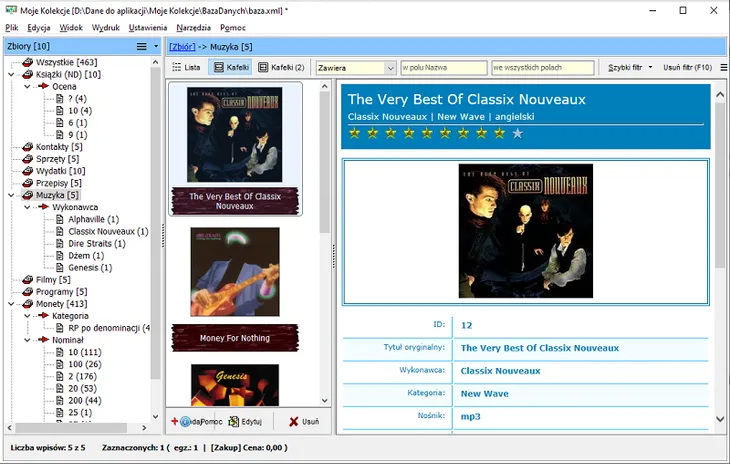
Task: Set rating via the tenth grey star
Action: coord(517,134)
